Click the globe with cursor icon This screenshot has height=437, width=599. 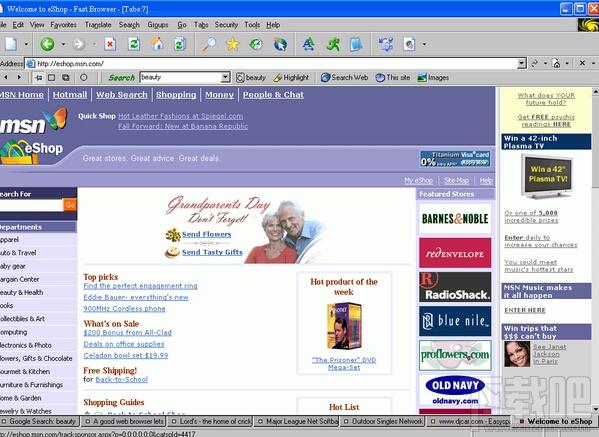(280, 44)
